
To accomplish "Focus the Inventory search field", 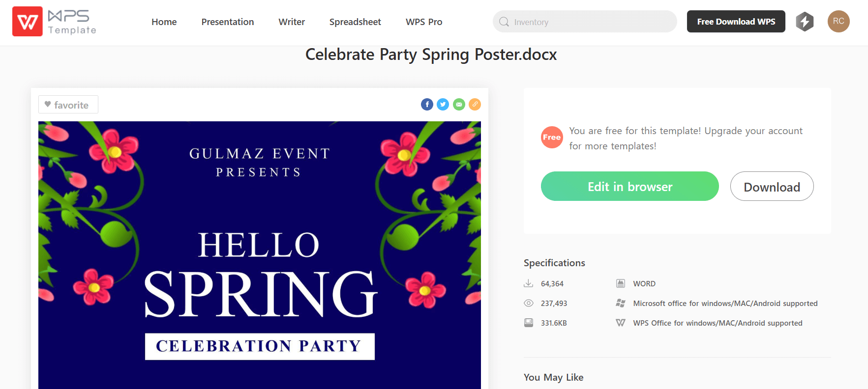I will tap(590, 22).
